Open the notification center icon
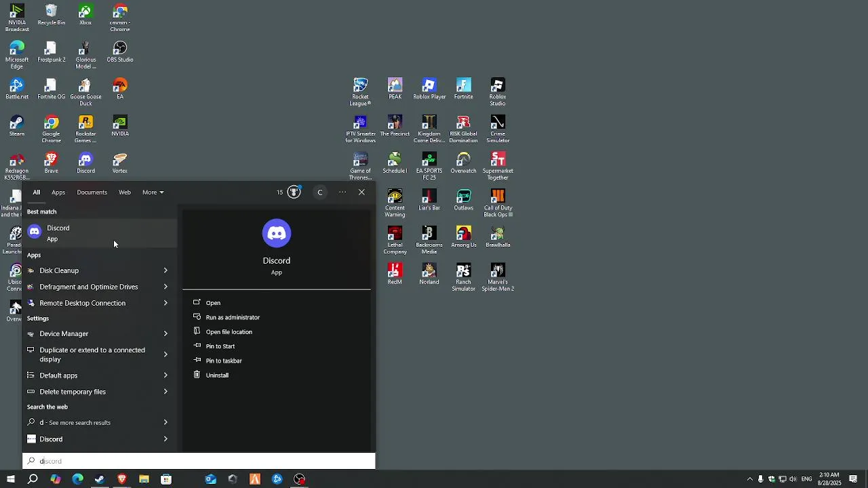Image resolution: width=868 pixels, height=488 pixels. click(853, 479)
